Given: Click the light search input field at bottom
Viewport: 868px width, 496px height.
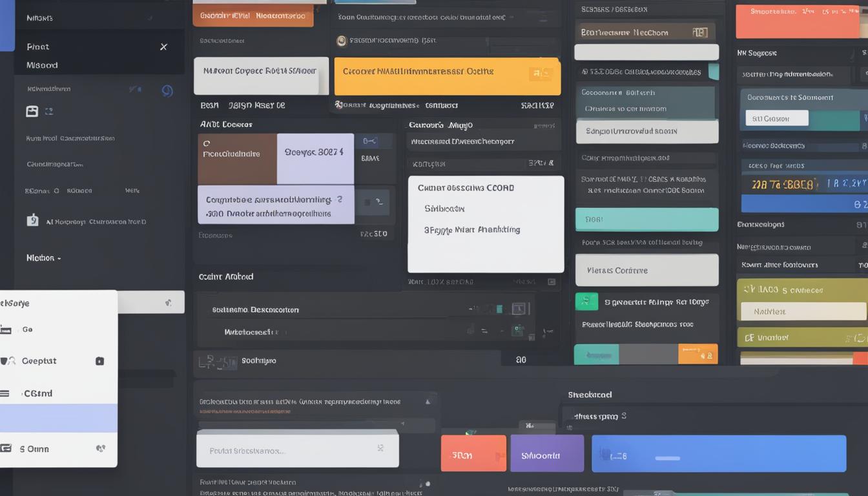Looking at the screenshot, I should pos(297,449).
